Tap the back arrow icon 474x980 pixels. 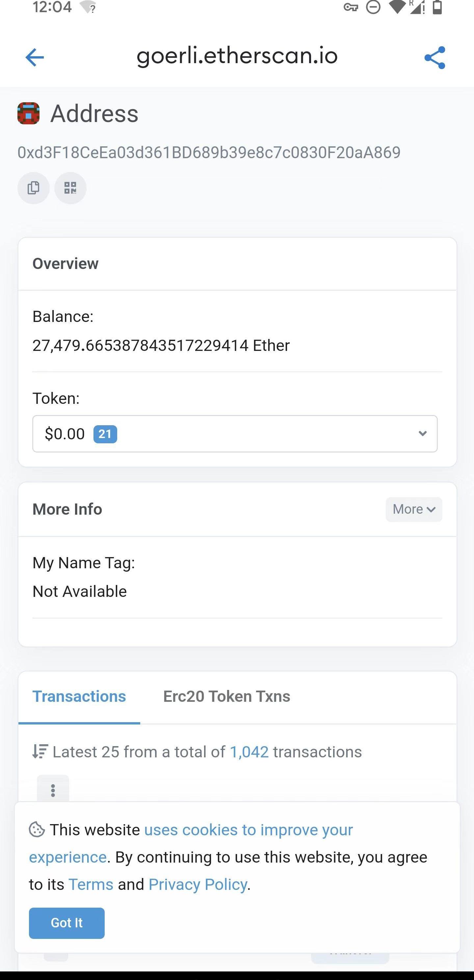35,58
